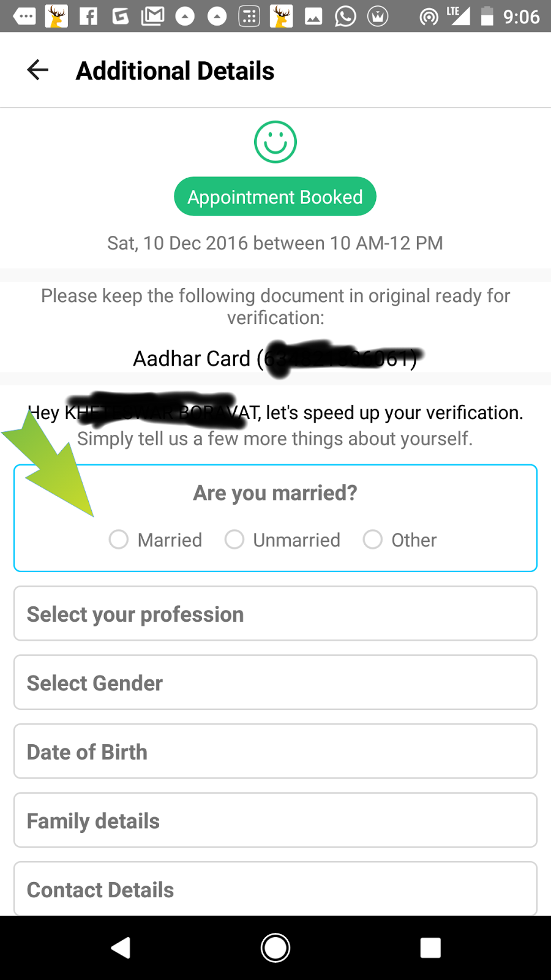Tap the green smiley face icon
Viewport: 551px width, 980px height.
point(275,142)
